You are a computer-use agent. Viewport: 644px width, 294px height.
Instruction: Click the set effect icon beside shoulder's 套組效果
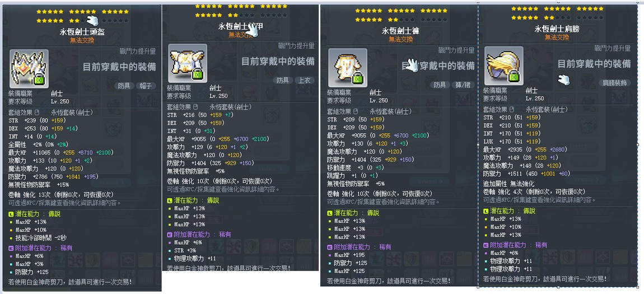[511, 110]
